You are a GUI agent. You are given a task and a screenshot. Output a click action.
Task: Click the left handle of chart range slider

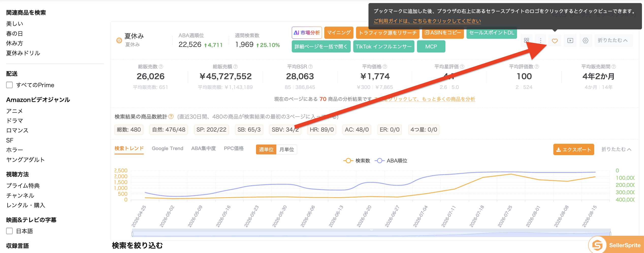(132, 233)
